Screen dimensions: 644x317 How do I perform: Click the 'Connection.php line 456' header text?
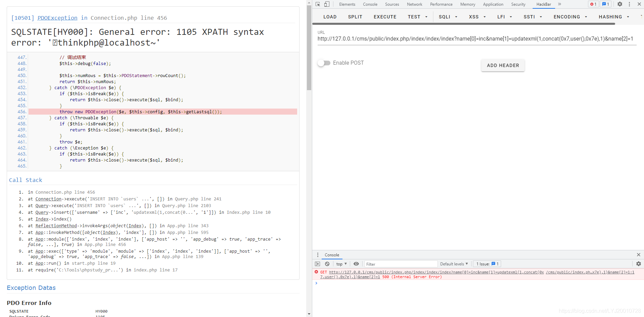coord(129,18)
